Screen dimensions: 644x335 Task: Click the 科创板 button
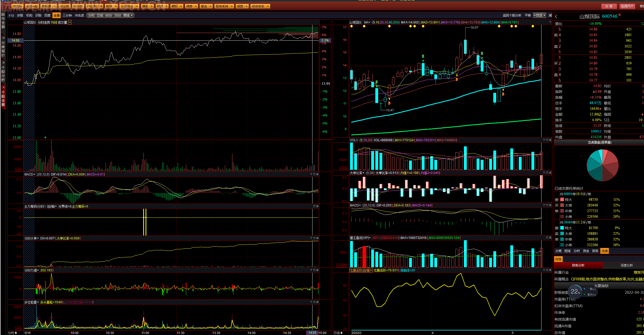point(78,6)
